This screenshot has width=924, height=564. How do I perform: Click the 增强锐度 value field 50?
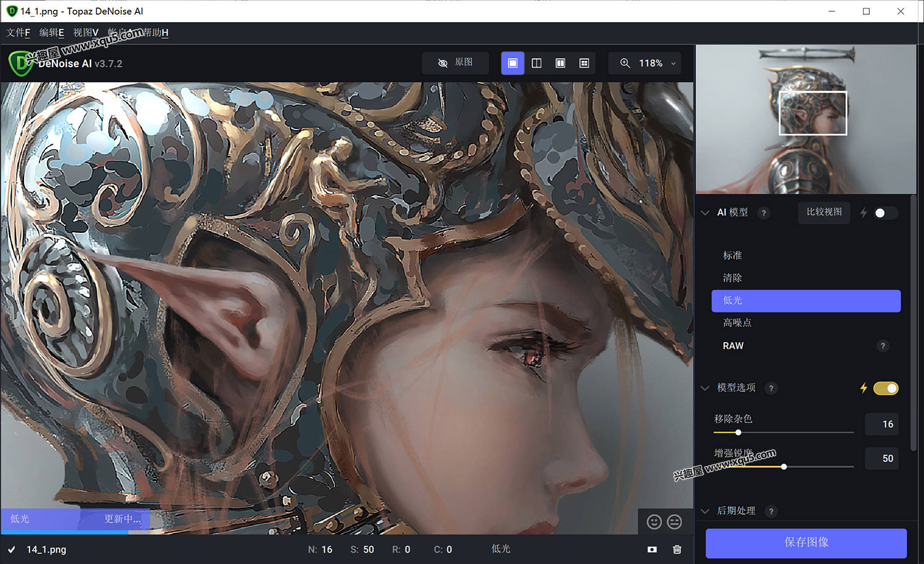coord(882,459)
